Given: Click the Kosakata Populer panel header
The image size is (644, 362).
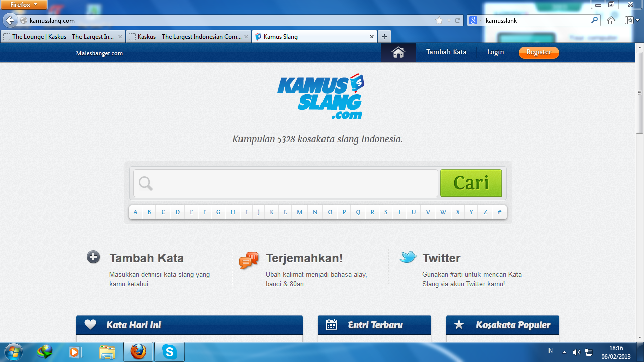Looking at the screenshot, I should point(503,325).
